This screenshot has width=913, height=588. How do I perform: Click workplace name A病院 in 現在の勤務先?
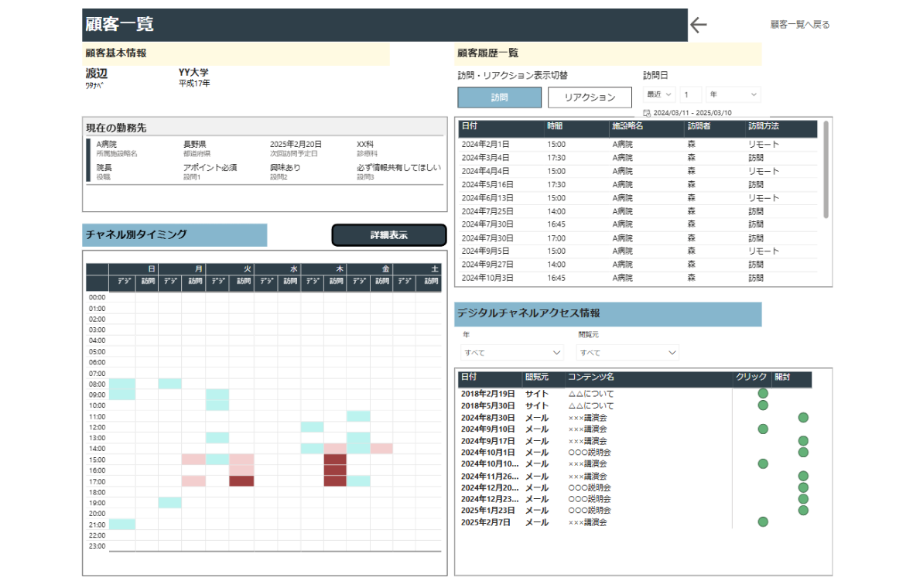click(x=107, y=144)
